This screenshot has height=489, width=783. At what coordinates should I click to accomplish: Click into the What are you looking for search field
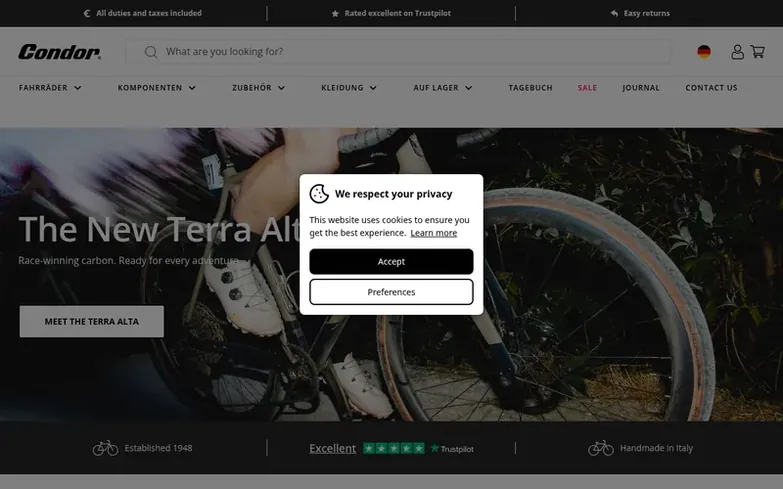point(398,52)
